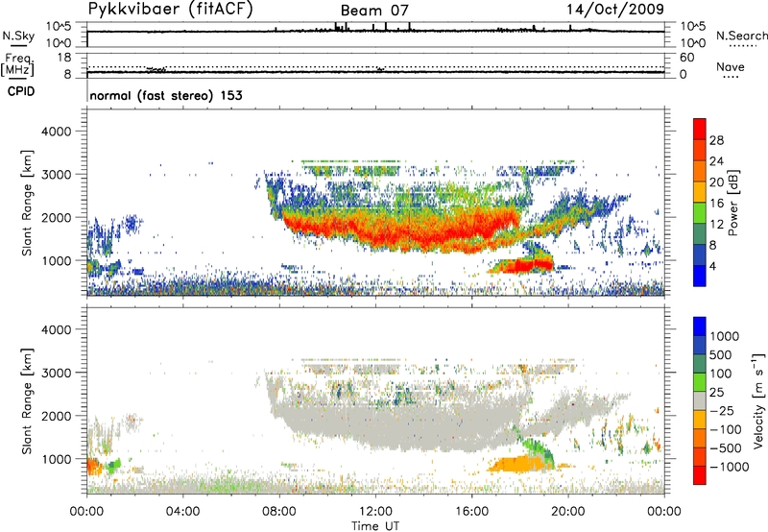Click the '12' power colorbar label
The width and height of the screenshot is (768, 532).
[x=716, y=225]
